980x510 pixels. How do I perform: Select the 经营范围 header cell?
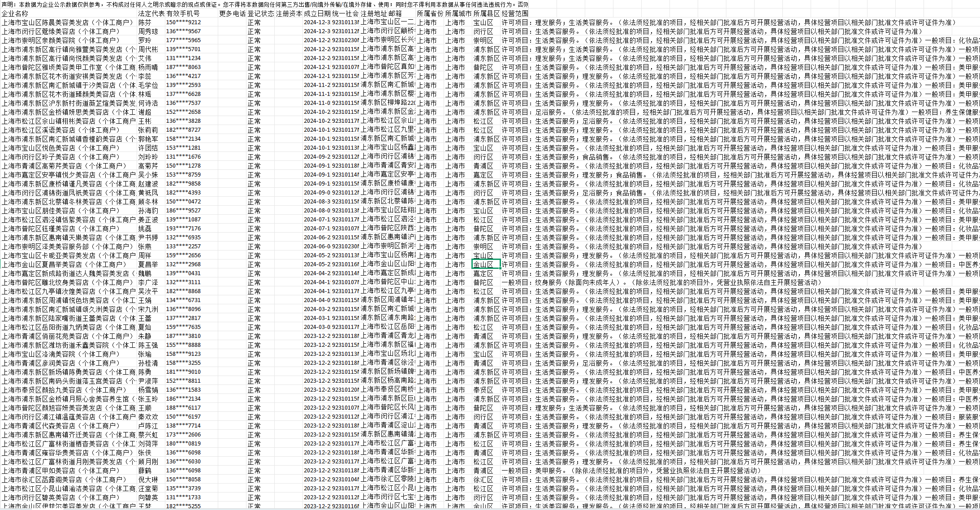[x=515, y=13]
